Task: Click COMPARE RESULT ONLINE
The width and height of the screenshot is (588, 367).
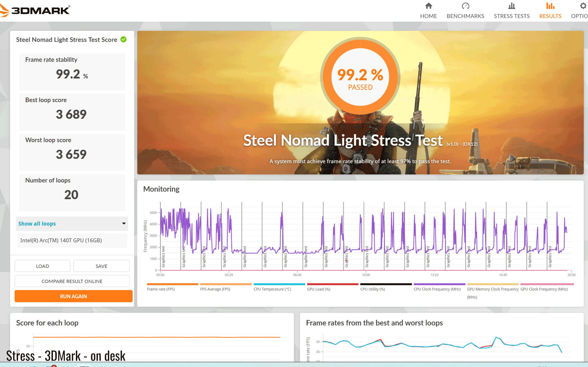Action: pos(72,281)
